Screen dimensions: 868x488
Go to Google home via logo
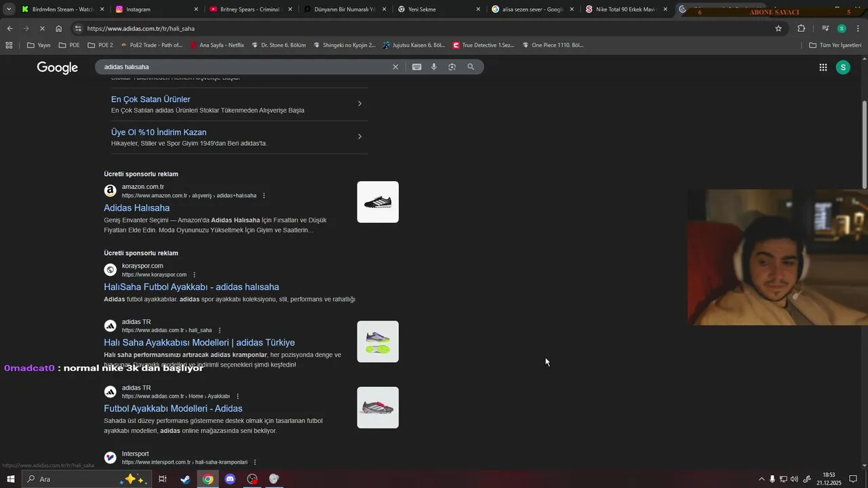click(58, 67)
